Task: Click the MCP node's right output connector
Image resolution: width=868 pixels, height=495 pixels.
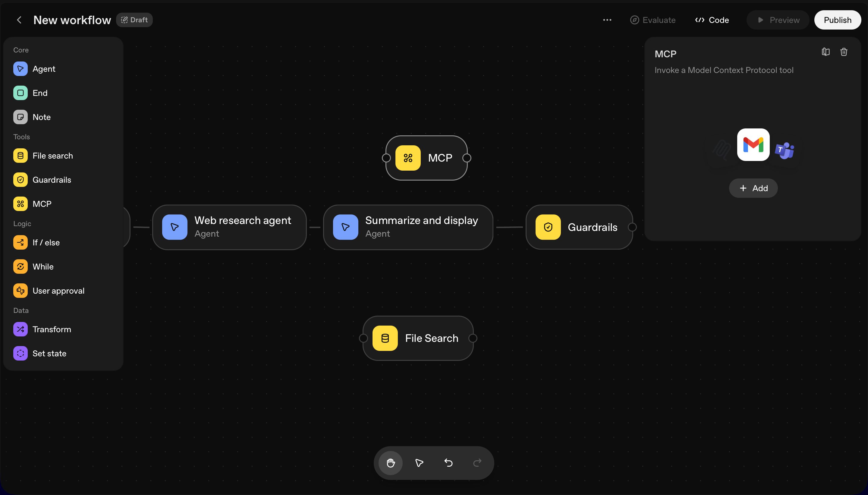Action: coord(467,158)
